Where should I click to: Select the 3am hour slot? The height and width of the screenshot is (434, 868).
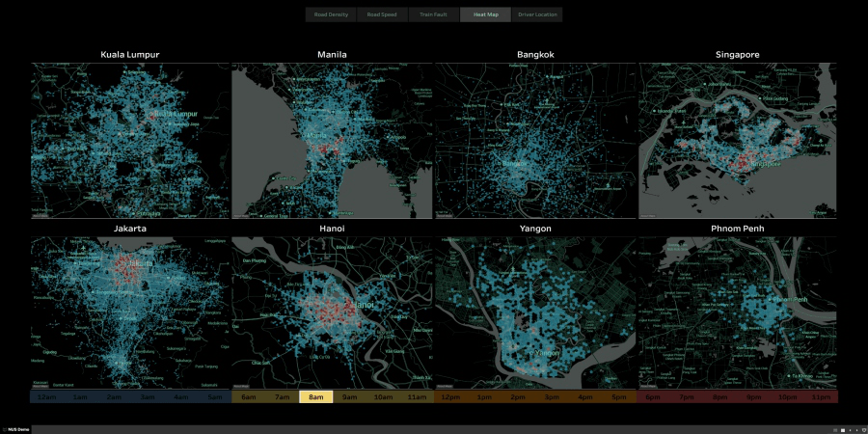click(148, 397)
